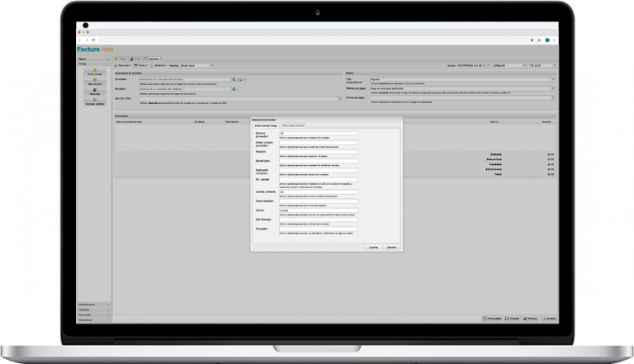
Task: Click the Guardar disk icon in bottom bar
Action: 513,318
